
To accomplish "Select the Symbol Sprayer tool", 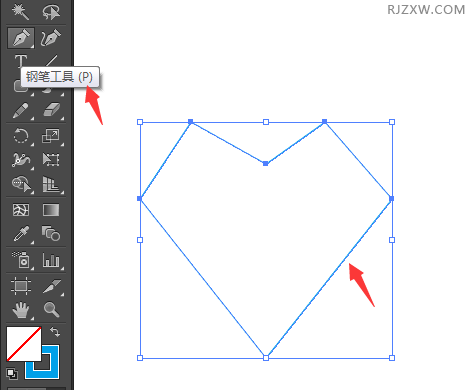I will click(x=21, y=259).
